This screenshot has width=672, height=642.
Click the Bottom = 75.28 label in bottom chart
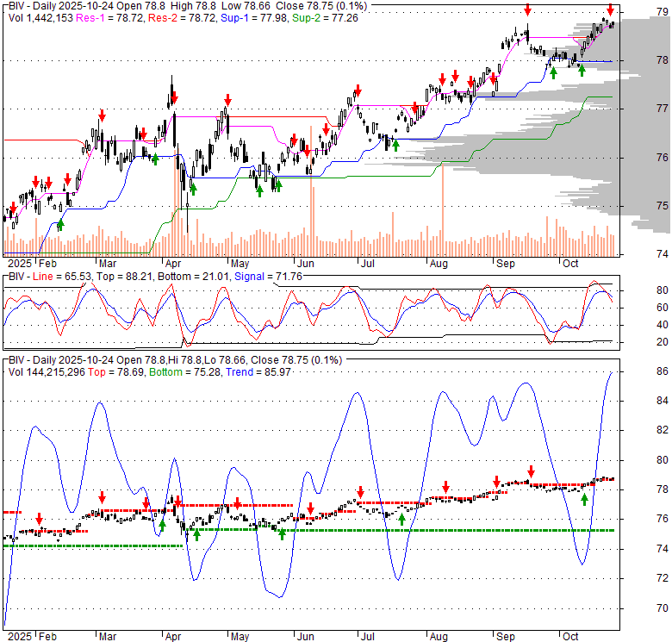click(184, 372)
